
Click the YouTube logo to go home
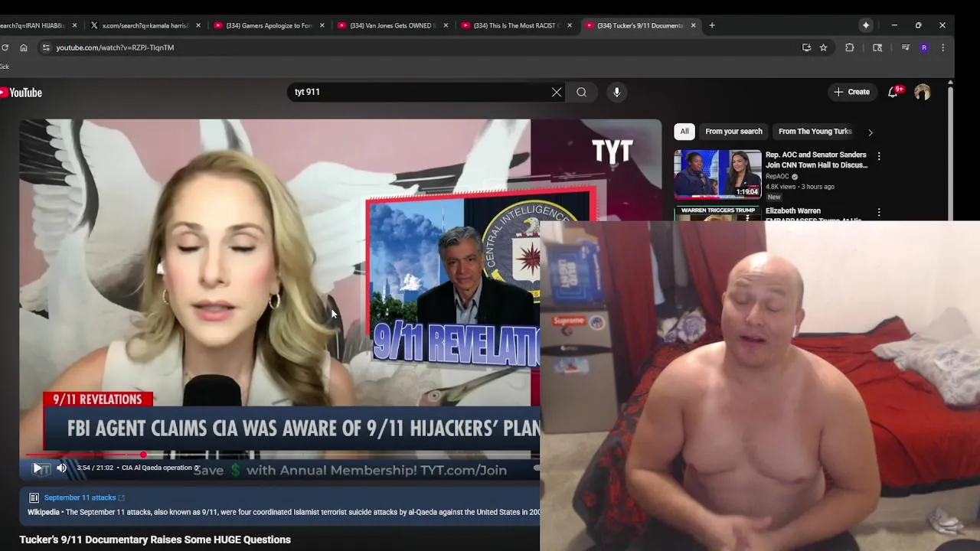(21, 93)
